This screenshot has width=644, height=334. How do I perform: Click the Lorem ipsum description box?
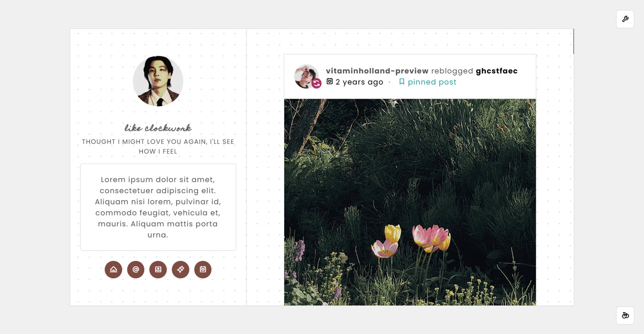click(158, 207)
